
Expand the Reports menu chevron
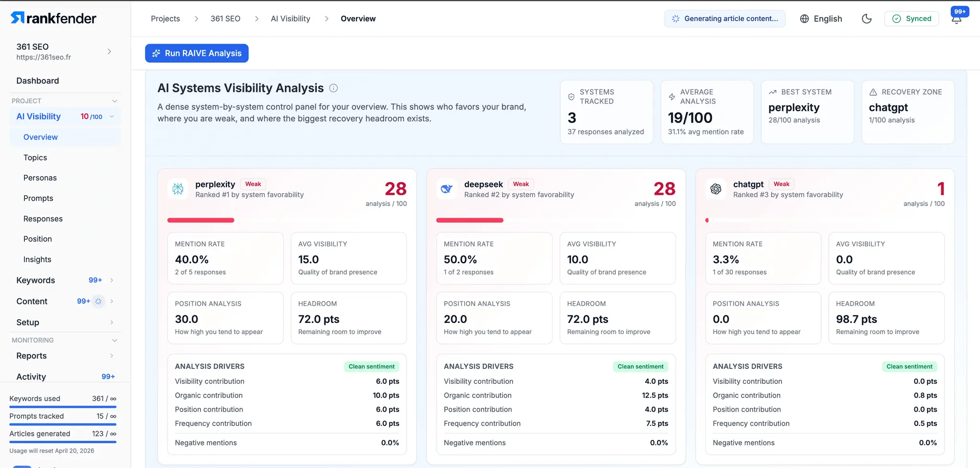pyautogui.click(x=112, y=356)
